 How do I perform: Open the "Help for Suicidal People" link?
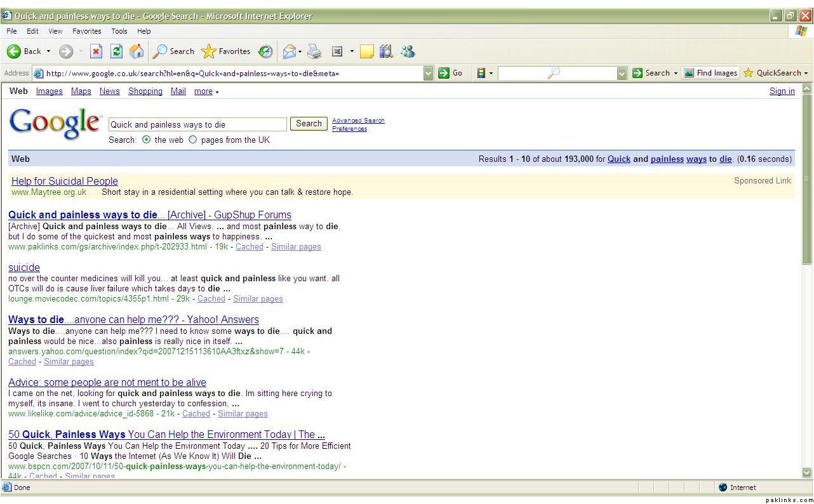[x=64, y=181]
